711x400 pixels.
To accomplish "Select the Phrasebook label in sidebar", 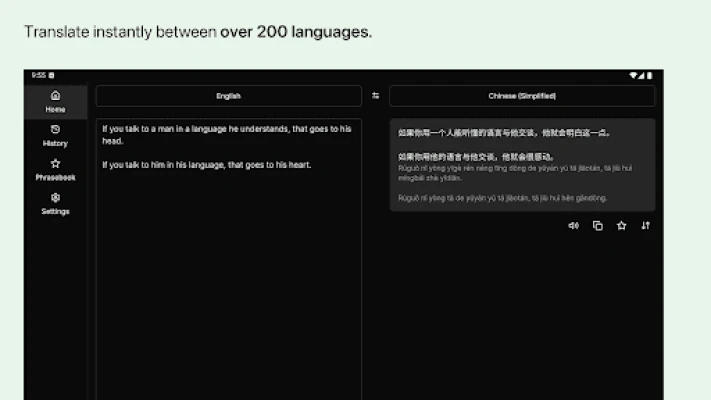I will pyautogui.click(x=55, y=178).
